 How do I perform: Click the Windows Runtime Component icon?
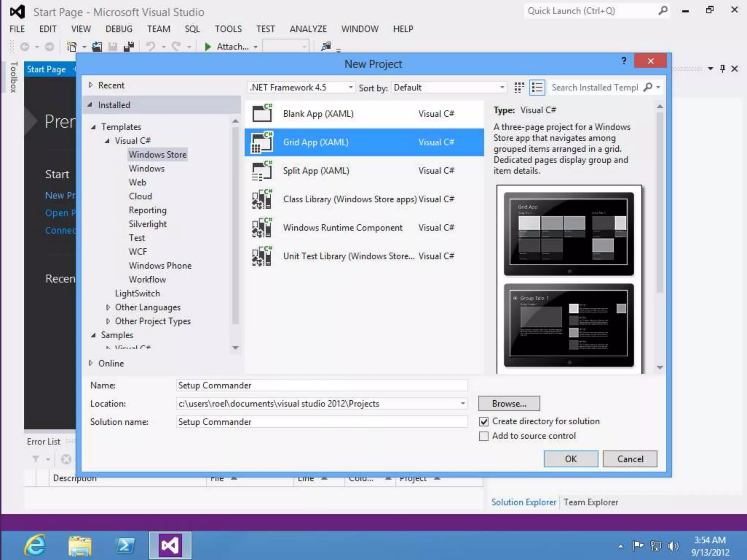[262, 228]
